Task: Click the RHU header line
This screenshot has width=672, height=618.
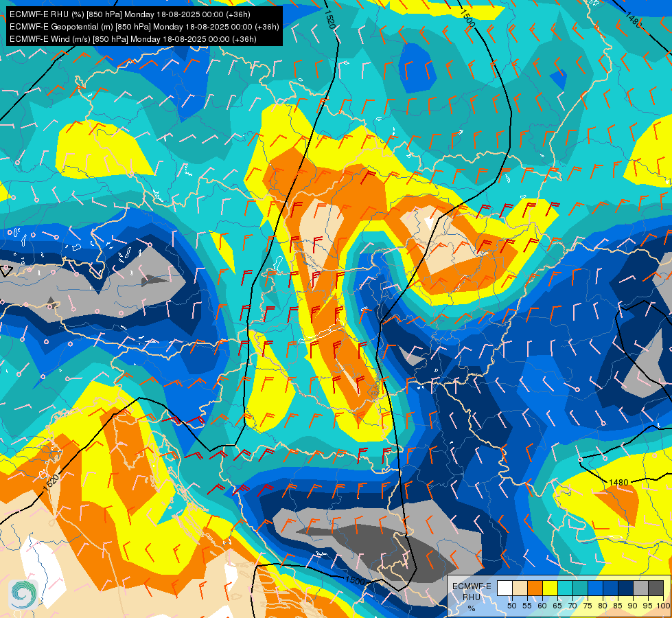Action: click(130, 14)
